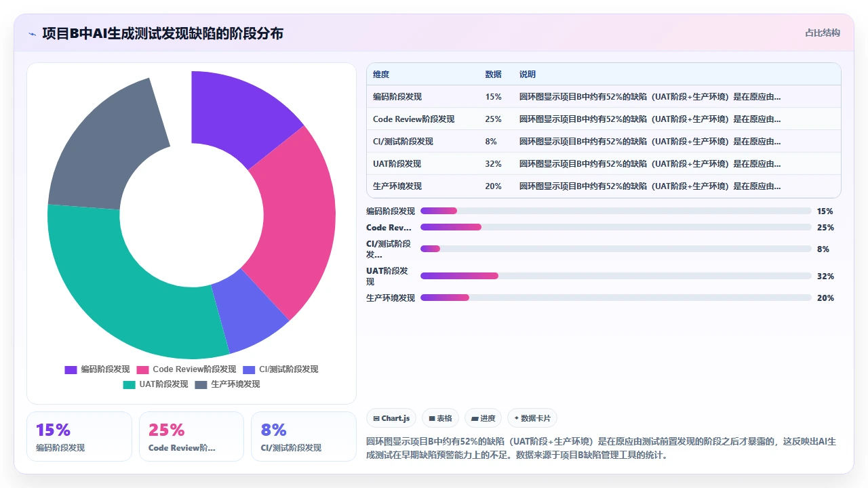Select the Code Review阶段发现 table cell
Viewport: 868px width, 488px height.
pos(414,119)
